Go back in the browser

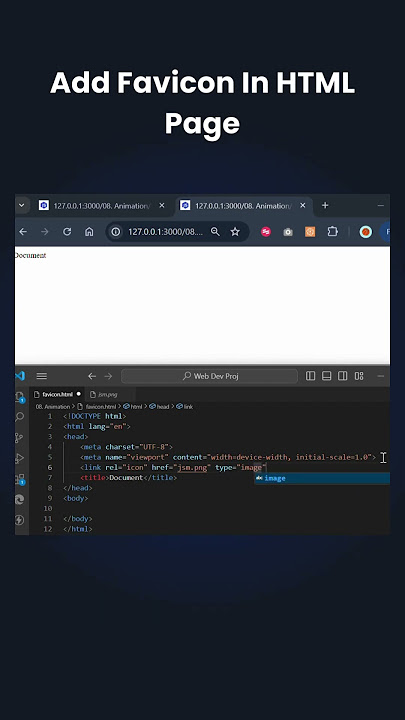point(22,232)
